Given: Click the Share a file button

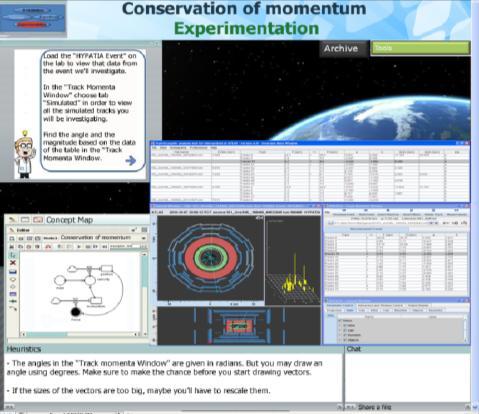Looking at the screenshot, I should click(374, 407).
